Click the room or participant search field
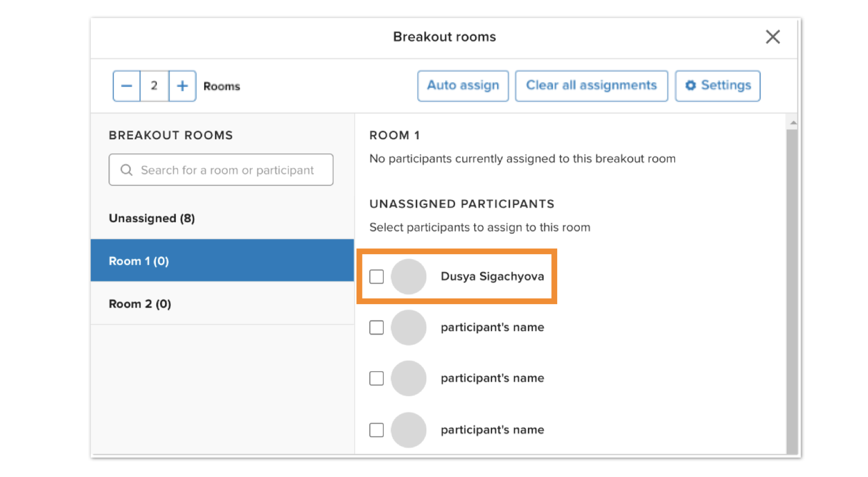The height and width of the screenshot is (477, 868). [228, 170]
